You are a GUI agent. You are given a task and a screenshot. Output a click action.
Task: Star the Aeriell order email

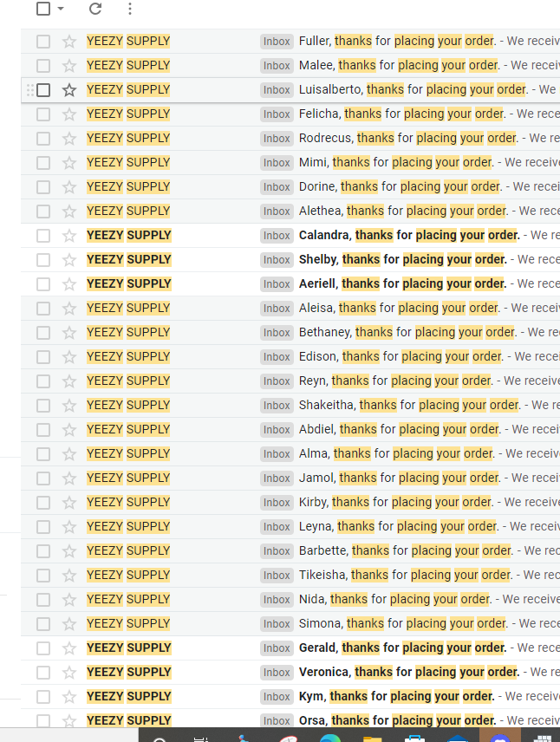point(69,284)
